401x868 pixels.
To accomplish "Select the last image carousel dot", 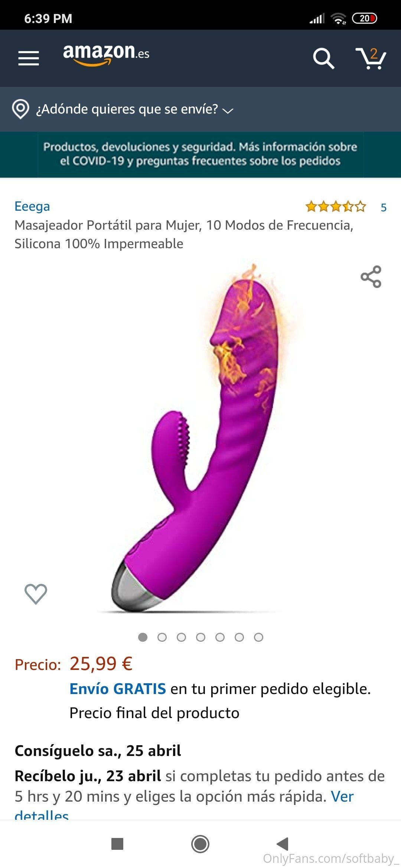I will tap(258, 637).
